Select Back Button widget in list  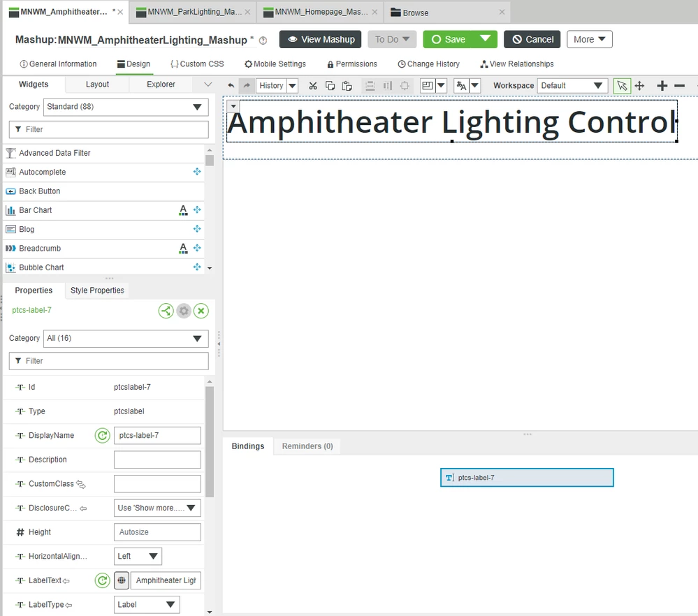[103, 191]
